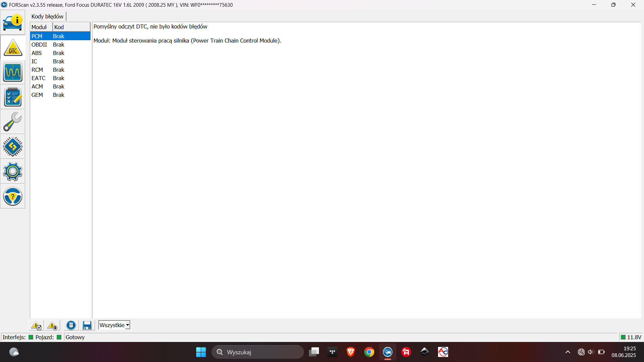Open the volume control in system tray

(591, 352)
